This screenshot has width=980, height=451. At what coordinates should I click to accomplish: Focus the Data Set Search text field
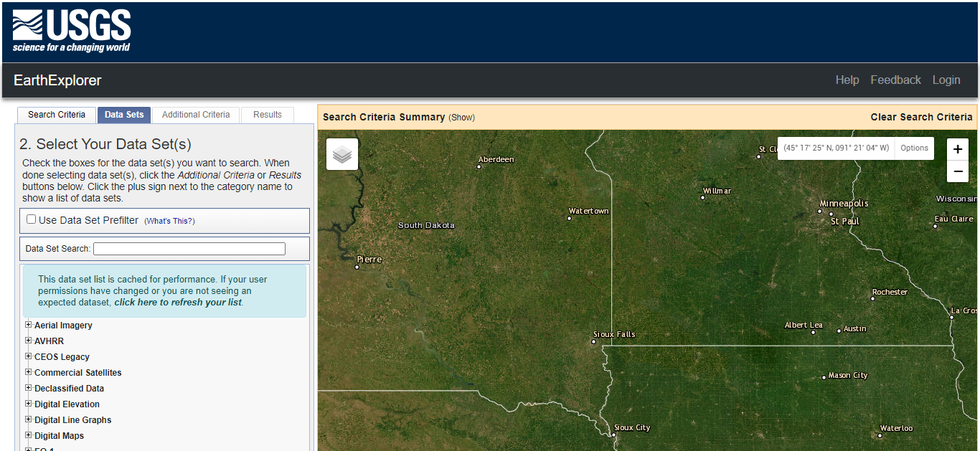coord(189,249)
